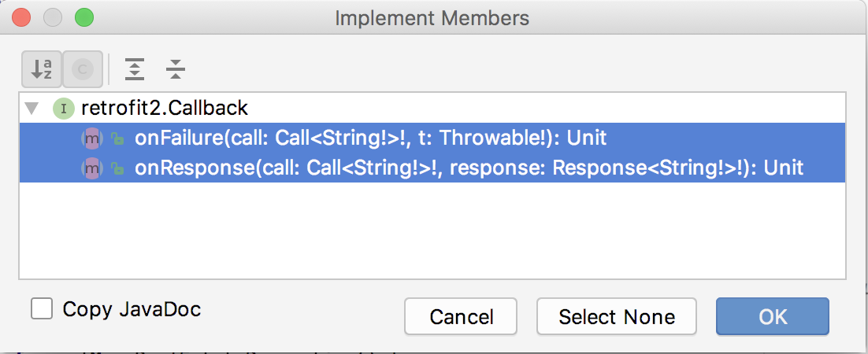This screenshot has height=354, width=868.
Task: Select the onFailure method row
Action: [x=370, y=138]
